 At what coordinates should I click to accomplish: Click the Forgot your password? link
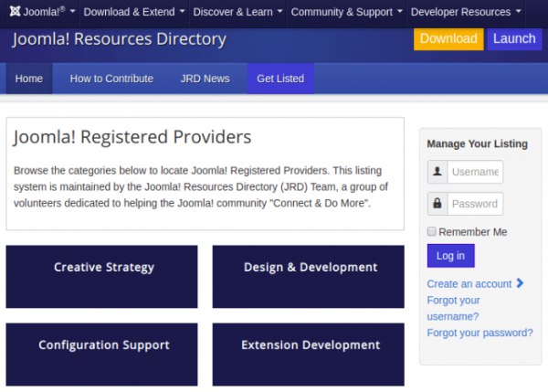click(x=479, y=333)
